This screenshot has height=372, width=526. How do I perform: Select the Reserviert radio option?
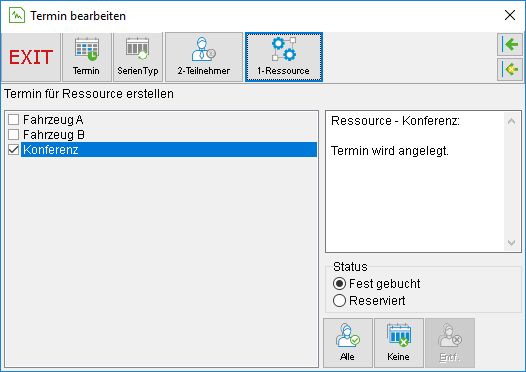(x=339, y=301)
